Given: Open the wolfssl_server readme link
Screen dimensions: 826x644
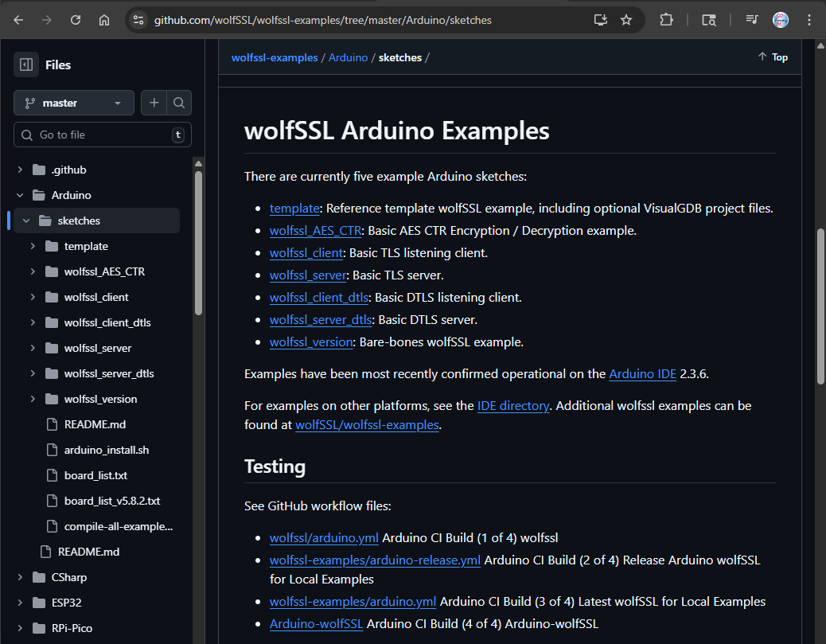Looking at the screenshot, I should [x=308, y=275].
